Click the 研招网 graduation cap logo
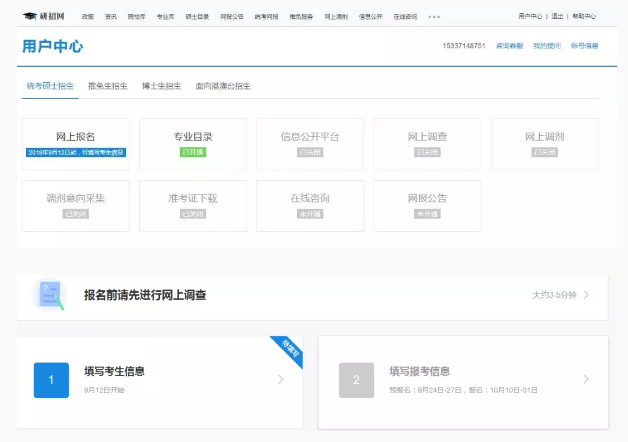Image resolution: width=628 pixels, height=442 pixels. click(x=43, y=16)
